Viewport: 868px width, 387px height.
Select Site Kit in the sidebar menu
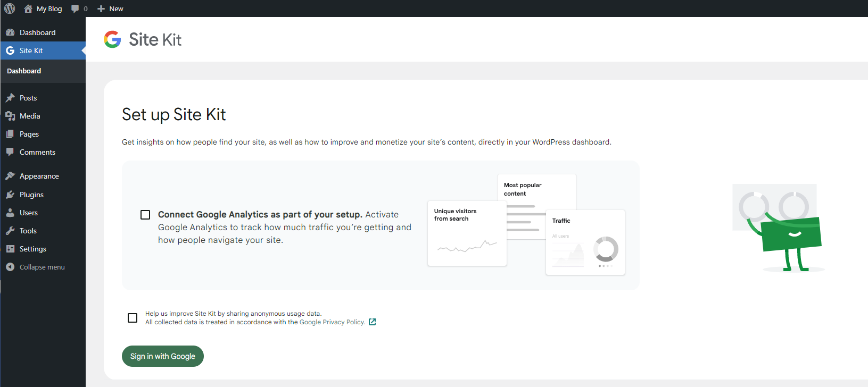tap(43, 51)
